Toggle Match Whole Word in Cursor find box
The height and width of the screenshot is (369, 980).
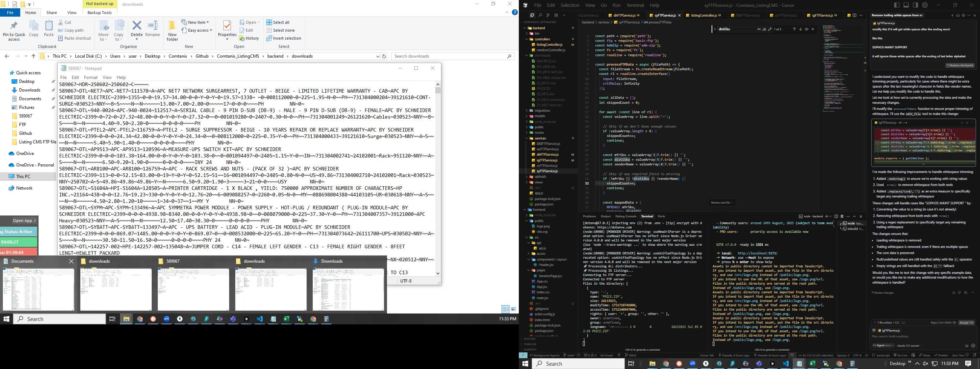click(x=763, y=29)
